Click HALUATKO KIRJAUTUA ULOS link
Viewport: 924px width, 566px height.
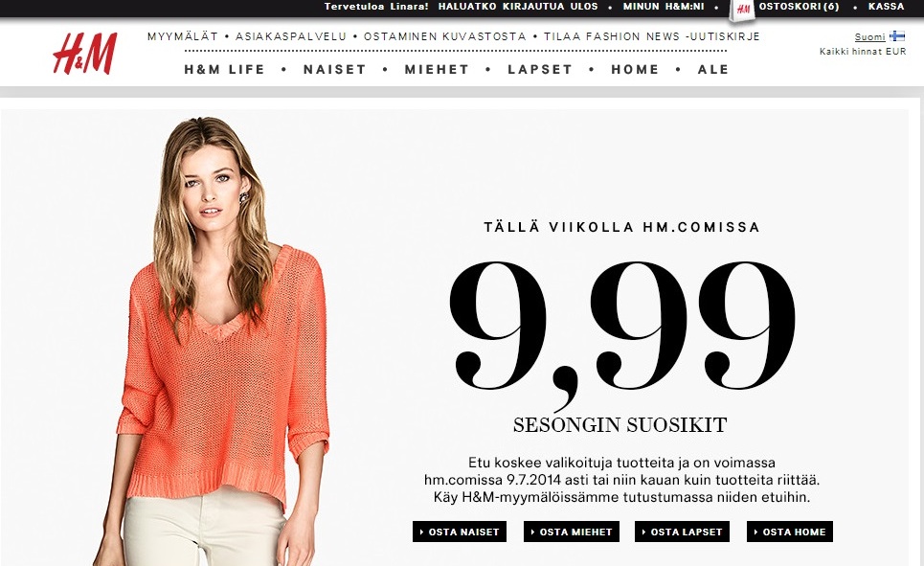518,7
